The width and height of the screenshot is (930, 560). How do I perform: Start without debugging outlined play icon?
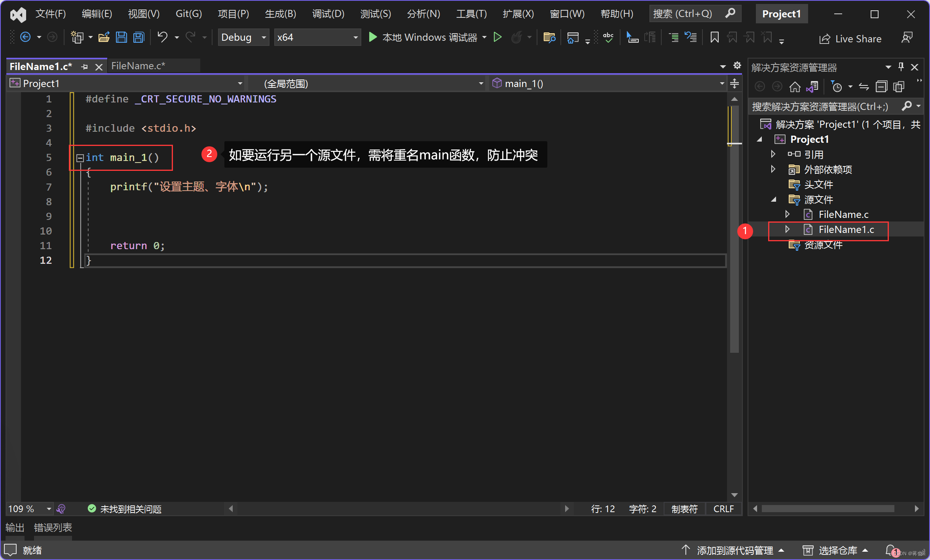coord(498,38)
